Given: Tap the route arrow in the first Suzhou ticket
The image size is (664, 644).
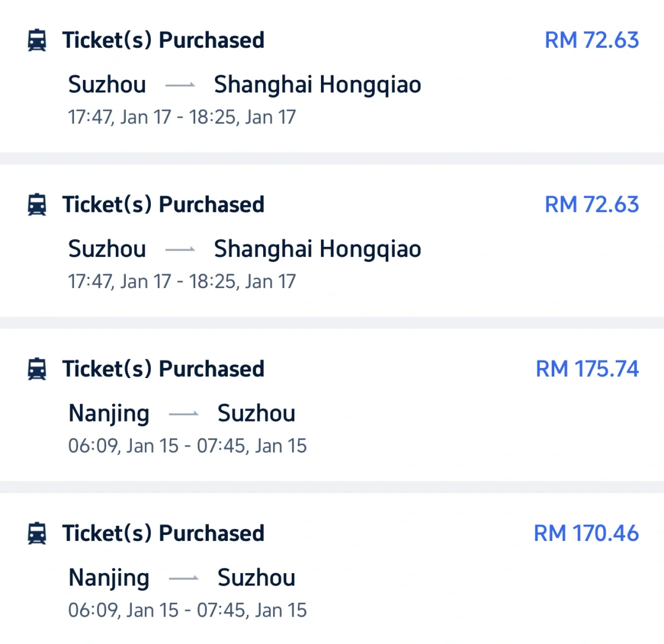Looking at the screenshot, I should coord(180,85).
